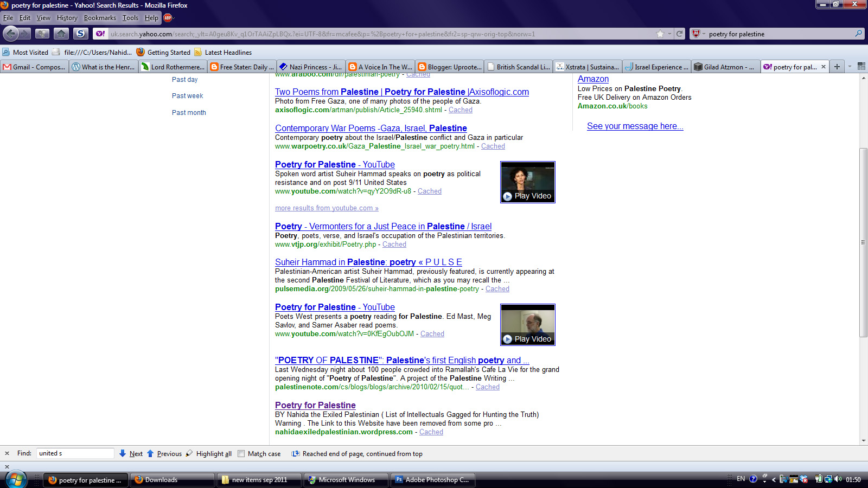
Task: Open the bookmark star dropdown arrow
Action: 669,34
